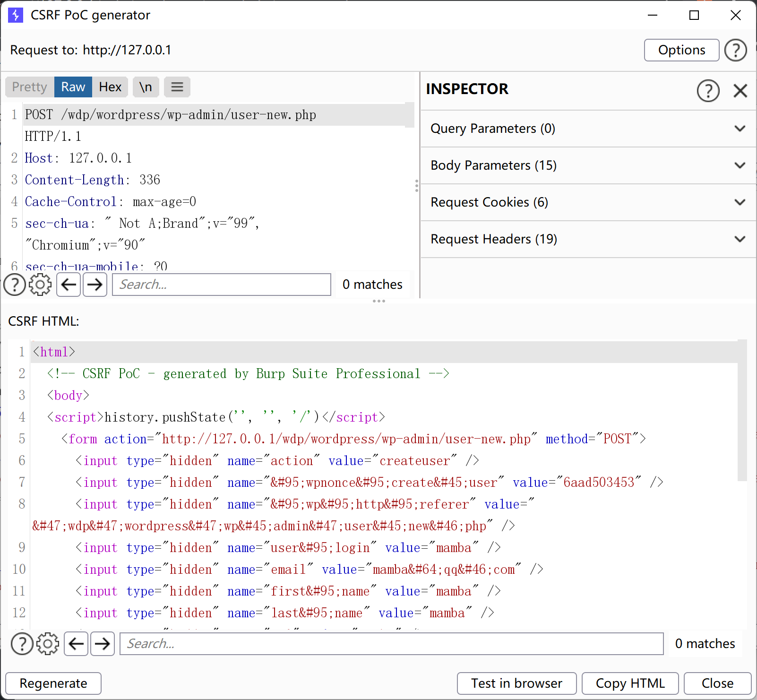
Task: Click the Cache-Control header line
Action: point(111,202)
